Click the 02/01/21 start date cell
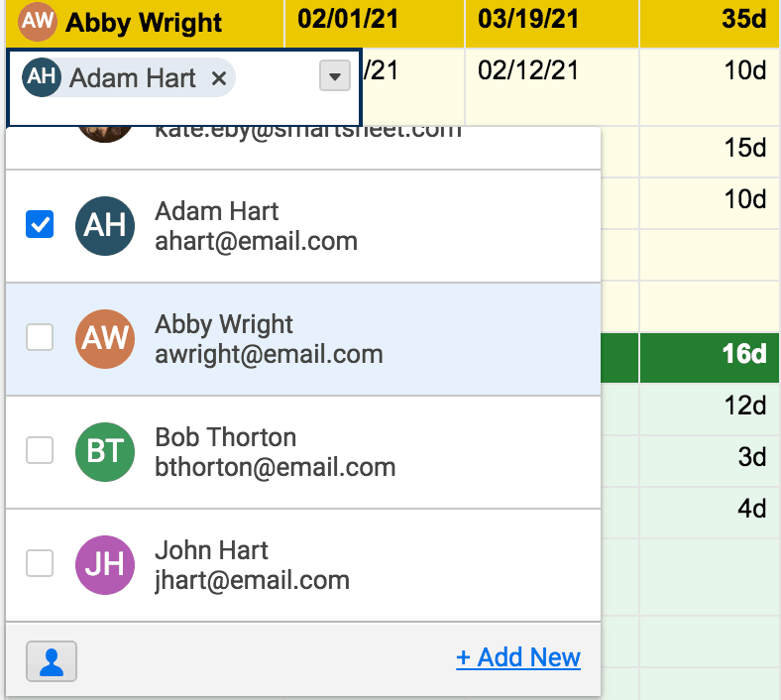The height and width of the screenshot is (700, 781). click(x=375, y=24)
